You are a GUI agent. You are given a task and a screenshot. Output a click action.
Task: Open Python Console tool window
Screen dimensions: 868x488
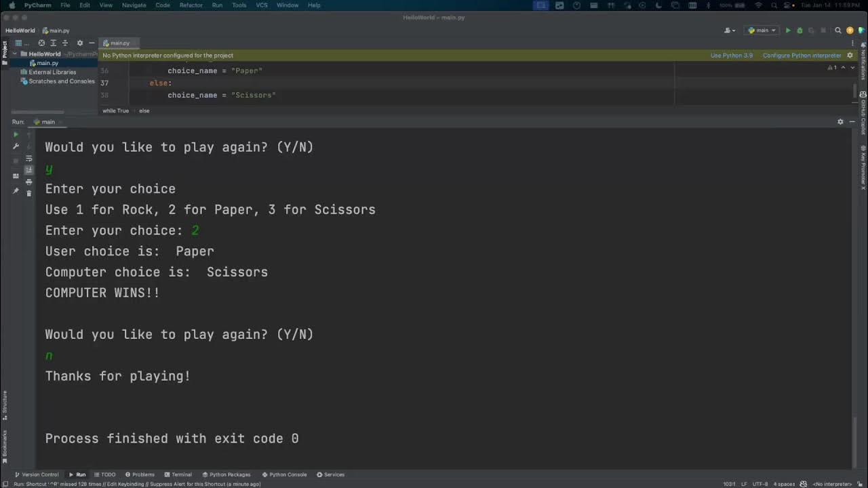tap(284, 474)
